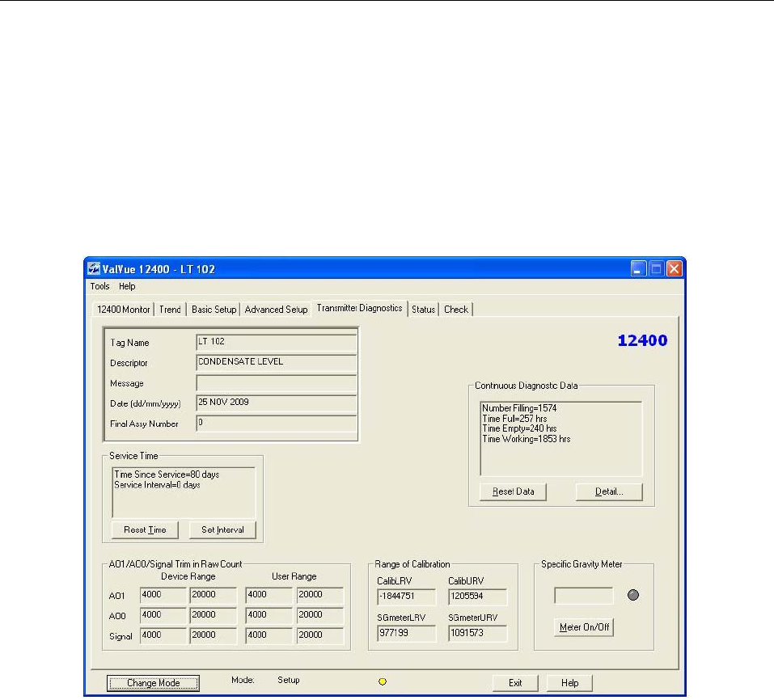Image resolution: width=774 pixels, height=700 pixels.
Task: Click the empty Message field
Action: (x=277, y=383)
